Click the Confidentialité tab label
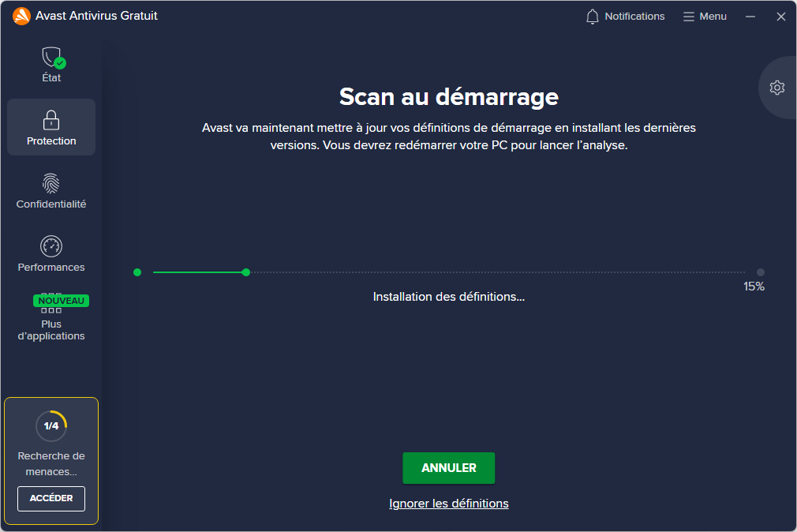The width and height of the screenshot is (797, 532). (x=51, y=204)
